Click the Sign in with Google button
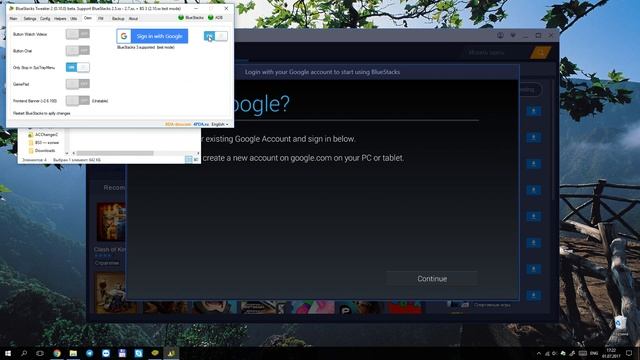This screenshot has height=360, width=640. (152, 36)
